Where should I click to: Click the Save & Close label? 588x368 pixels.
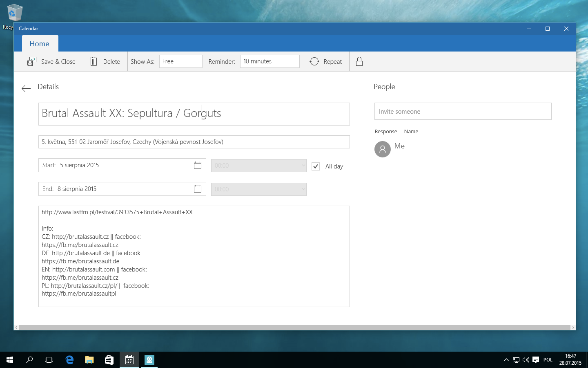tap(58, 62)
